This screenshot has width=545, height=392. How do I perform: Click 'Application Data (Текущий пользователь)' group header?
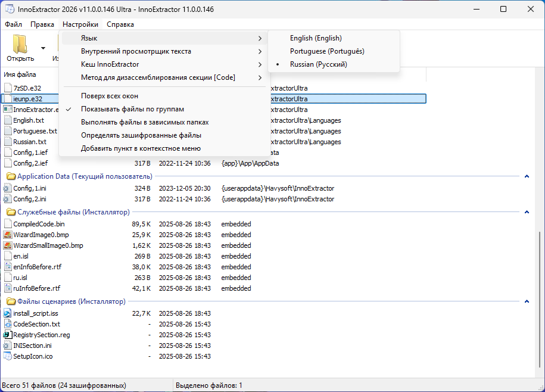click(85, 176)
